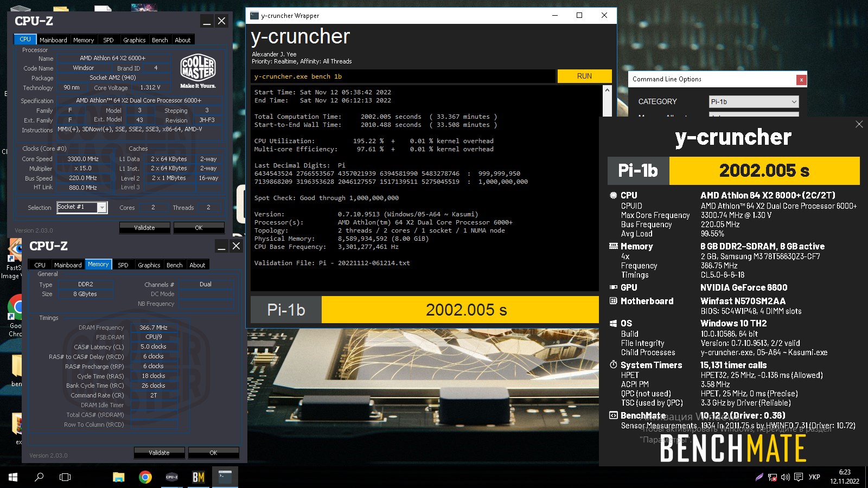The image size is (868, 488).
Task: Open the CATEGORY dropdown showing Pi-1b
Action: click(x=754, y=101)
